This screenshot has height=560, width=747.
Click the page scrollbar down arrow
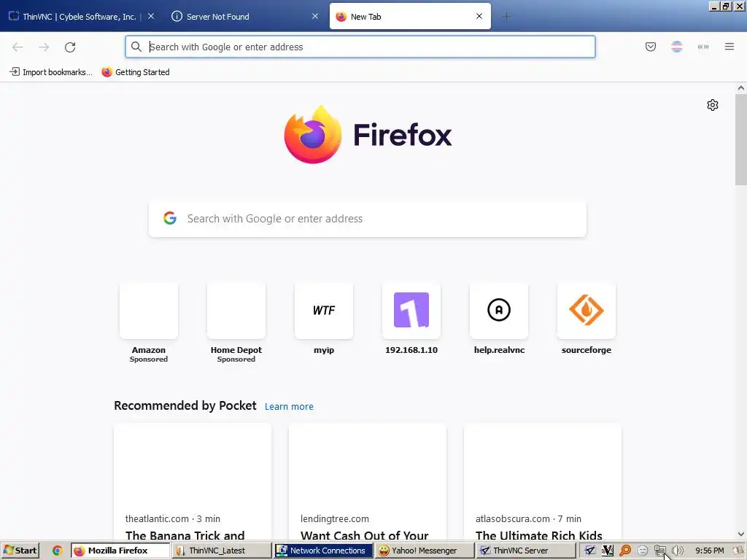click(741, 534)
